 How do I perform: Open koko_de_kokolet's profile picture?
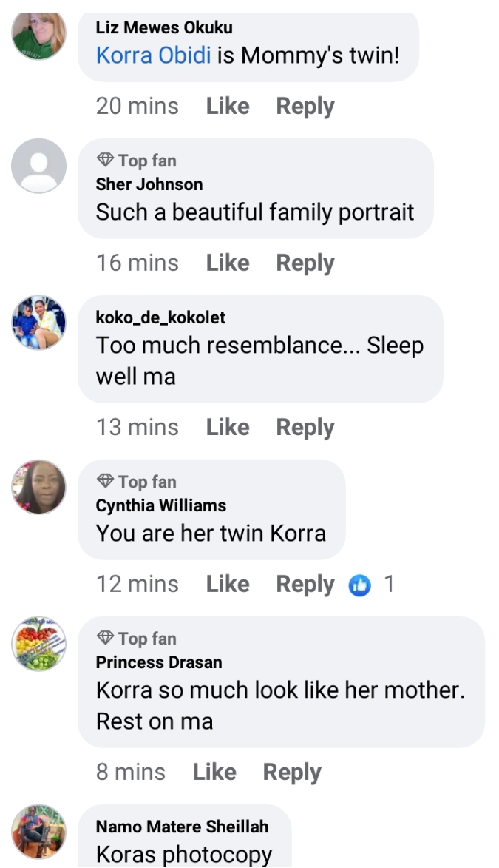tap(39, 323)
